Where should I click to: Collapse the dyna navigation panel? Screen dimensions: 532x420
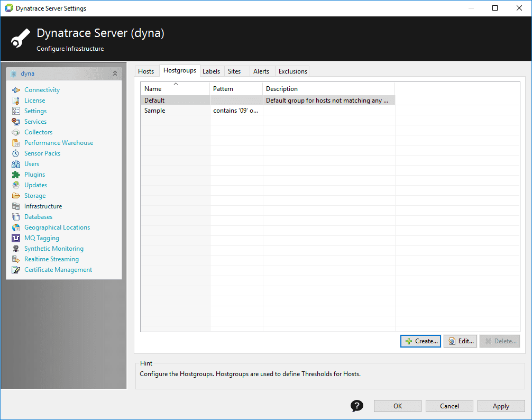[x=115, y=74]
